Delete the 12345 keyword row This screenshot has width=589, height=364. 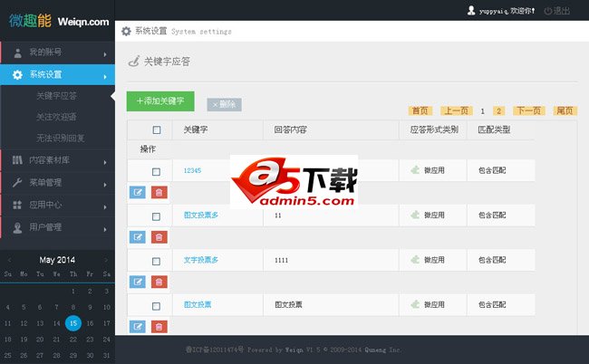tap(159, 193)
